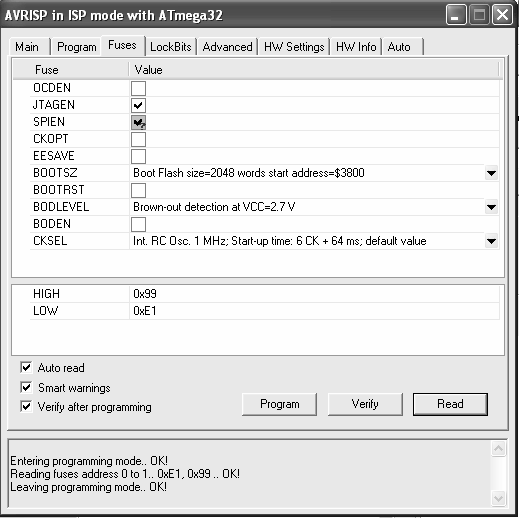Click the 'Reading fuses address 0 to 1' log line
Screen dimensions: 519x518
[x=125, y=474]
